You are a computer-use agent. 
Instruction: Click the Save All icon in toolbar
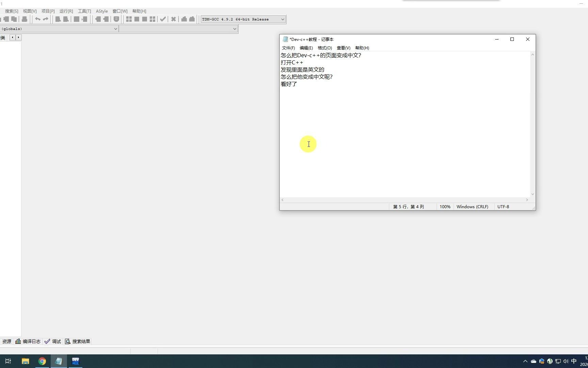14,19
